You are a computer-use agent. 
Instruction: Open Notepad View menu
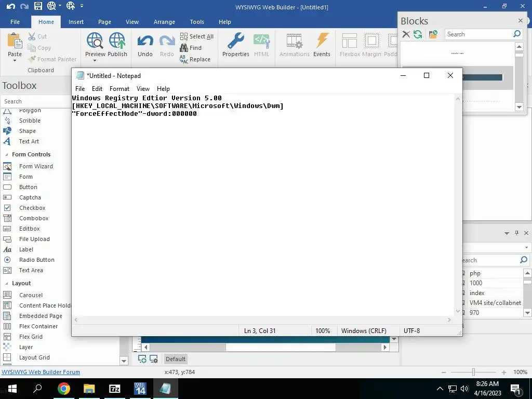(143, 88)
